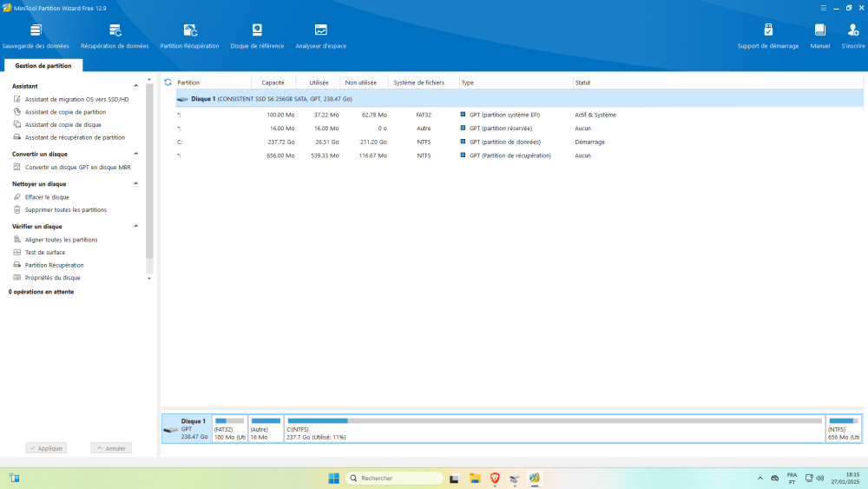Open Partition Récupération in top toolbar

point(189,36)
